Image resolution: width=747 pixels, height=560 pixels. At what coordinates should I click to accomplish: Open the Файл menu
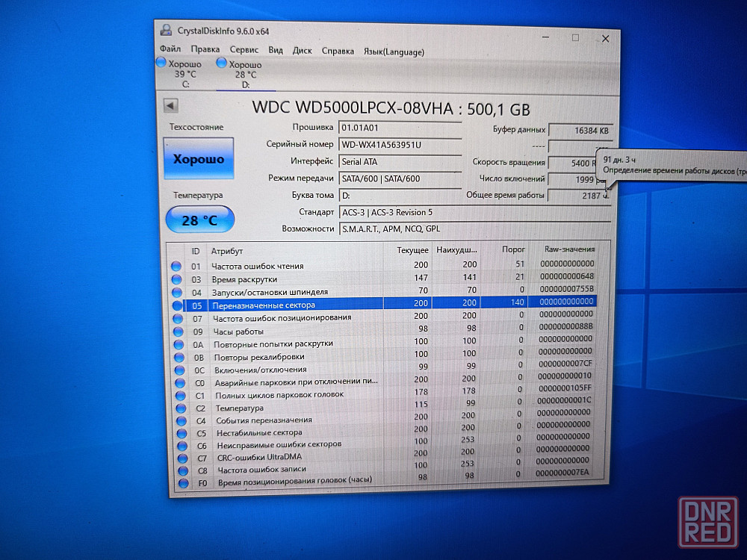170,49
